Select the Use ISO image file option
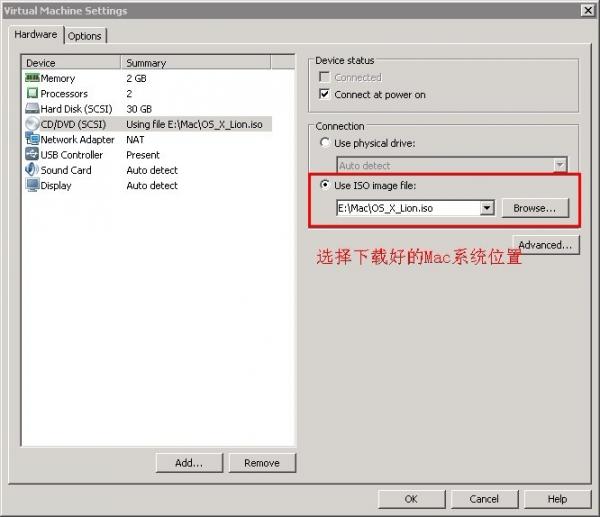This screenshot has height=517, width=600. (325, 185)
